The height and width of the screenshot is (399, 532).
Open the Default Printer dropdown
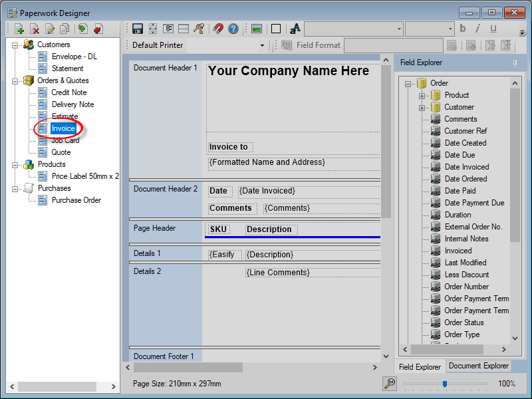[262, 45]
